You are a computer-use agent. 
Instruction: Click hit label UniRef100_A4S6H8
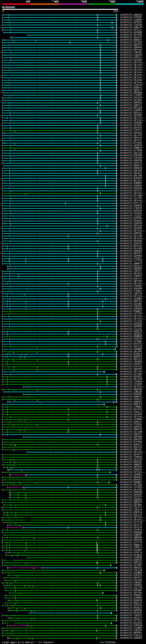pyautogui.click(x=131, y=32)
